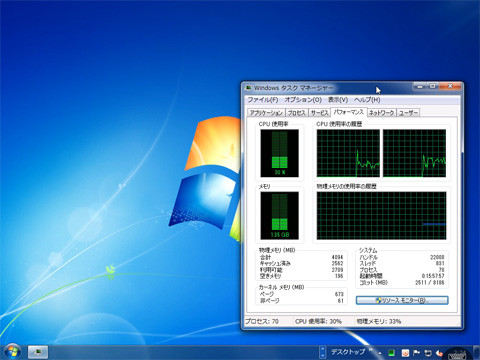Click muted volume speaker tray icon
The height and width of the screenshot is (360, 480).
pyautogui.click(x=439, y=353)
